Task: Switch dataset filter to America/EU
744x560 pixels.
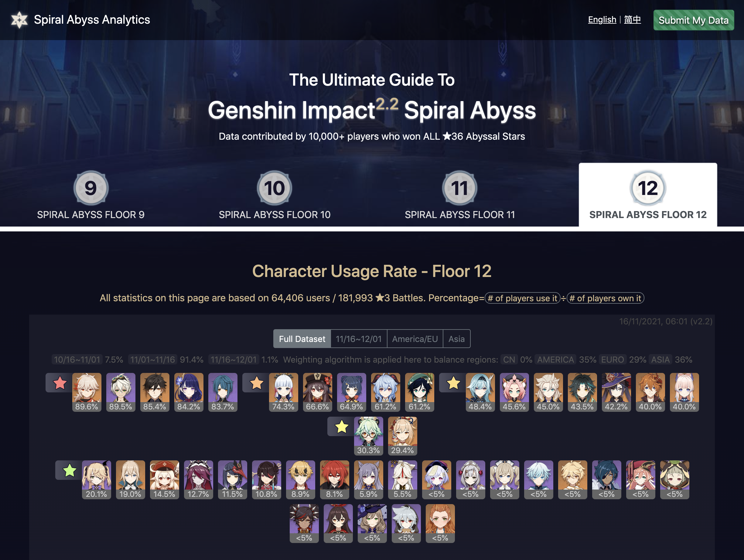Action: tap(415, 339)
